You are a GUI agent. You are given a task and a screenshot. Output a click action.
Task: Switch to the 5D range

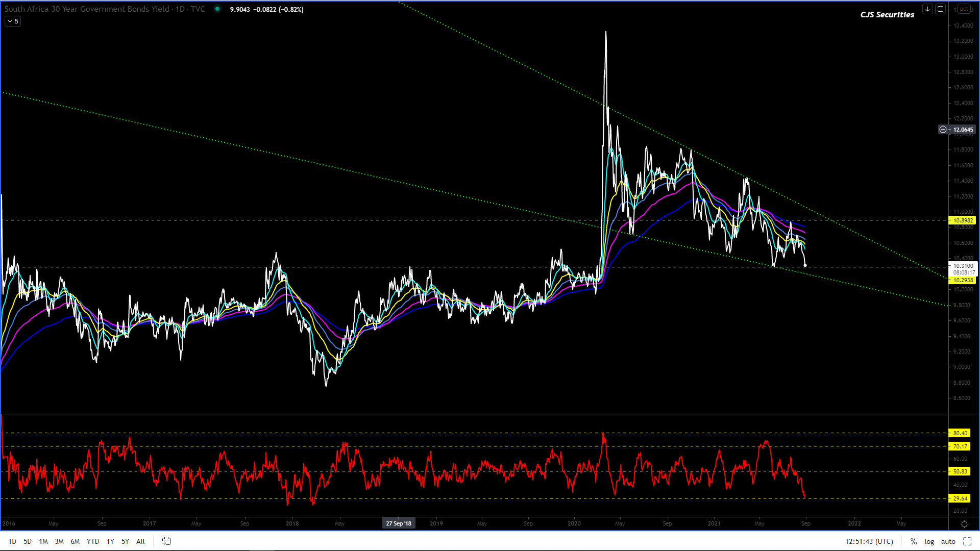pos(28,541)
